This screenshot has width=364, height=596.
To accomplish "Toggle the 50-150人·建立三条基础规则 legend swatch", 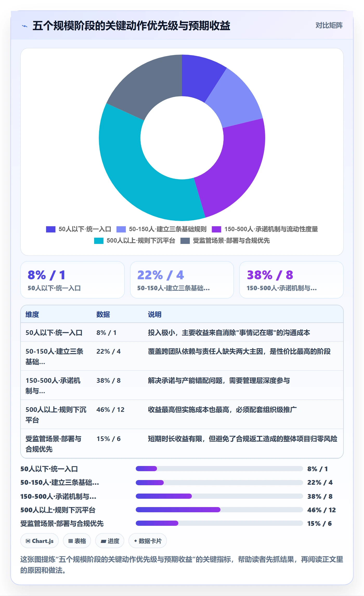I will coord(121,229).
